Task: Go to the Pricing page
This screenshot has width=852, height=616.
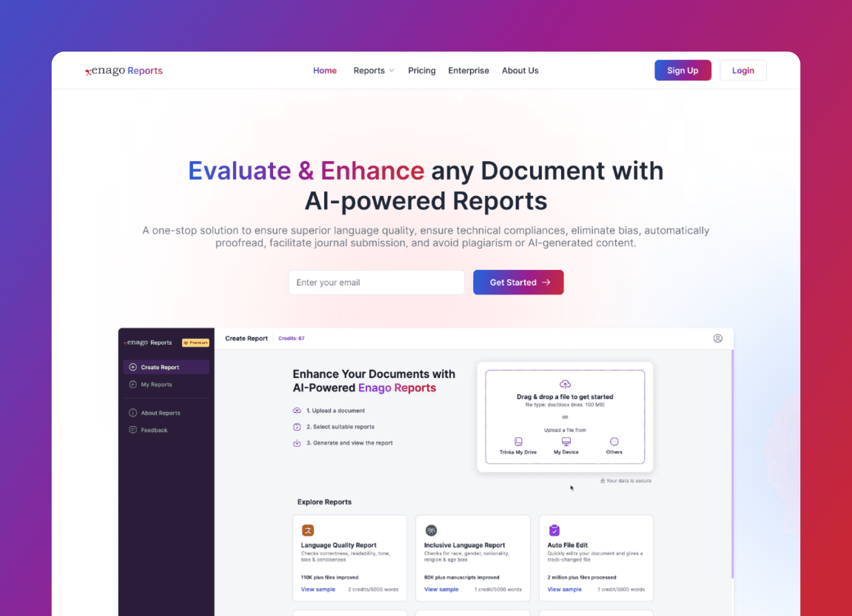Action: [422, 71]
